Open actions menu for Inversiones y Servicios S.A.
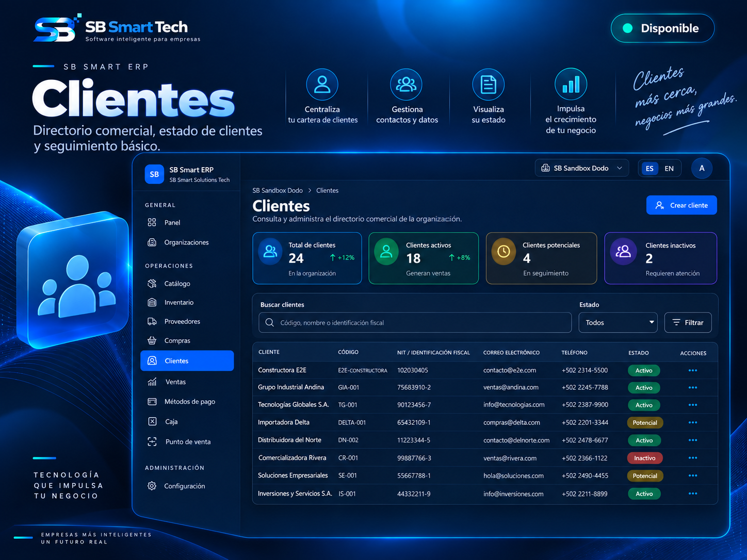The height and width of the screenshot is (560, 747). (693, 493)
